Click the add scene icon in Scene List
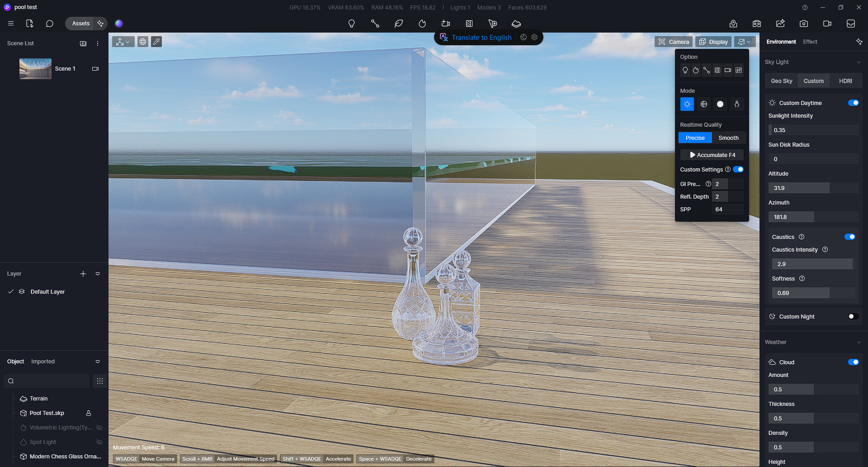The height and width of the screenshot is (467, 868). pyautogui.click(x=83, y=43)
